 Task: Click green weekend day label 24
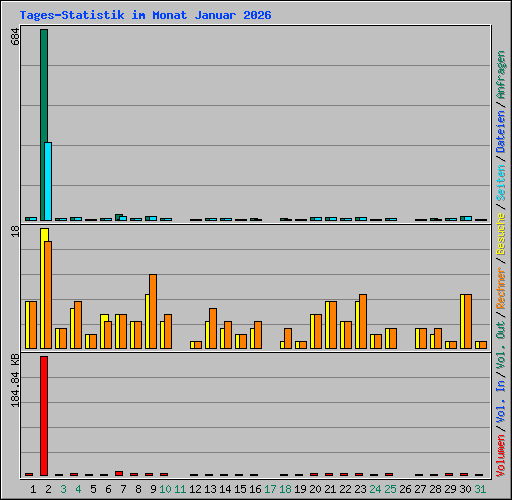click(x=375, y=489)
